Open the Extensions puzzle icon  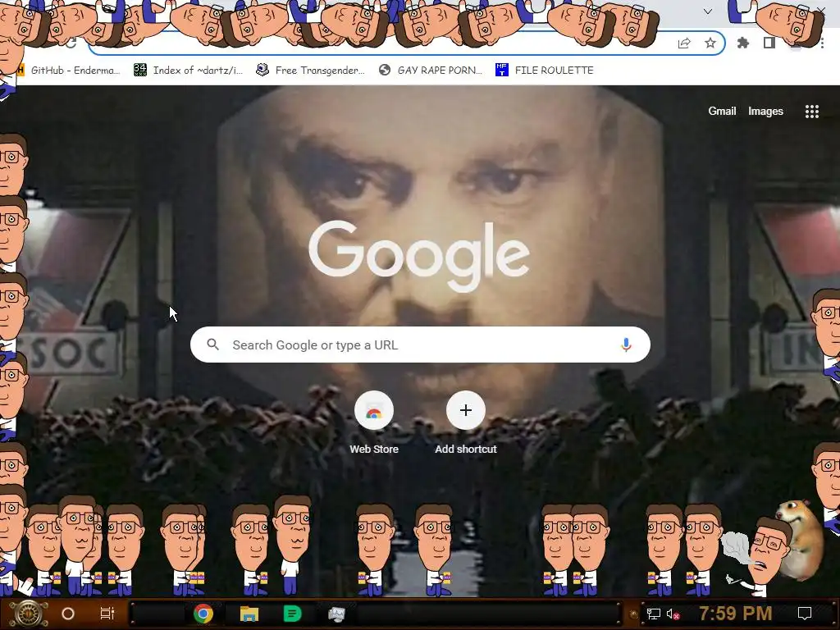(x=743, y=43)
